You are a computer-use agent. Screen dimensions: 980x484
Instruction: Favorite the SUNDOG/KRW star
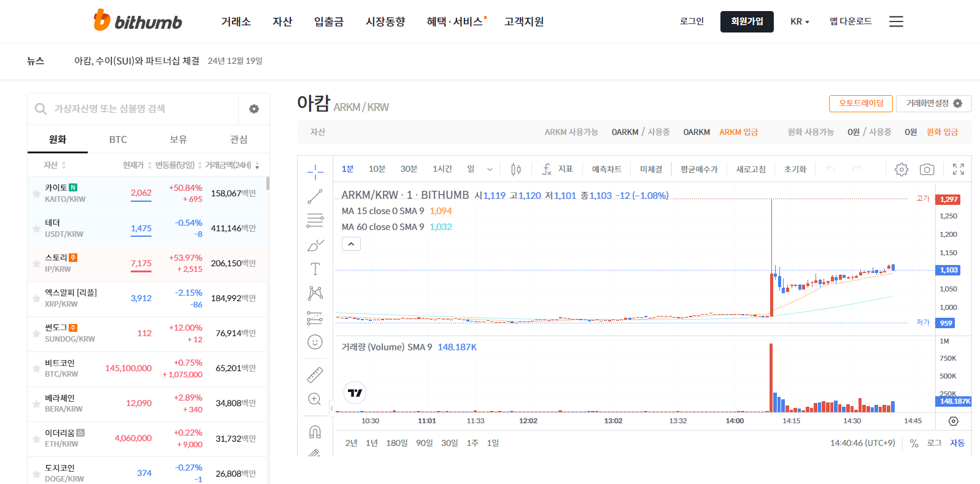pyautogui.click(x=36, y=334)
